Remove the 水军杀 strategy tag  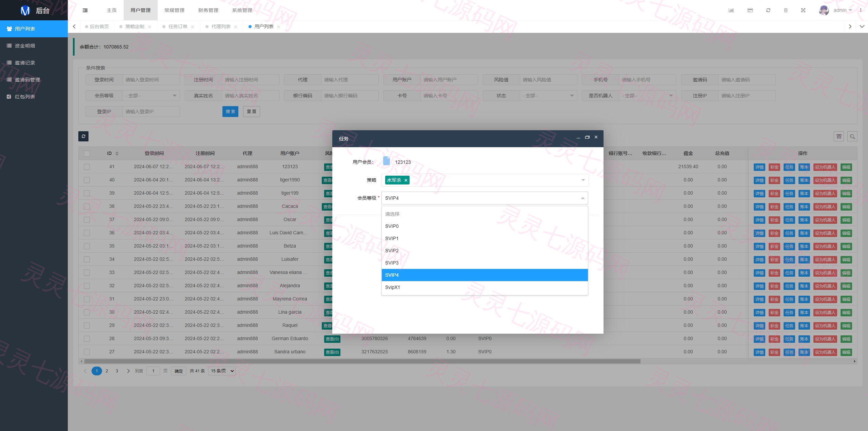click(406, 180)
